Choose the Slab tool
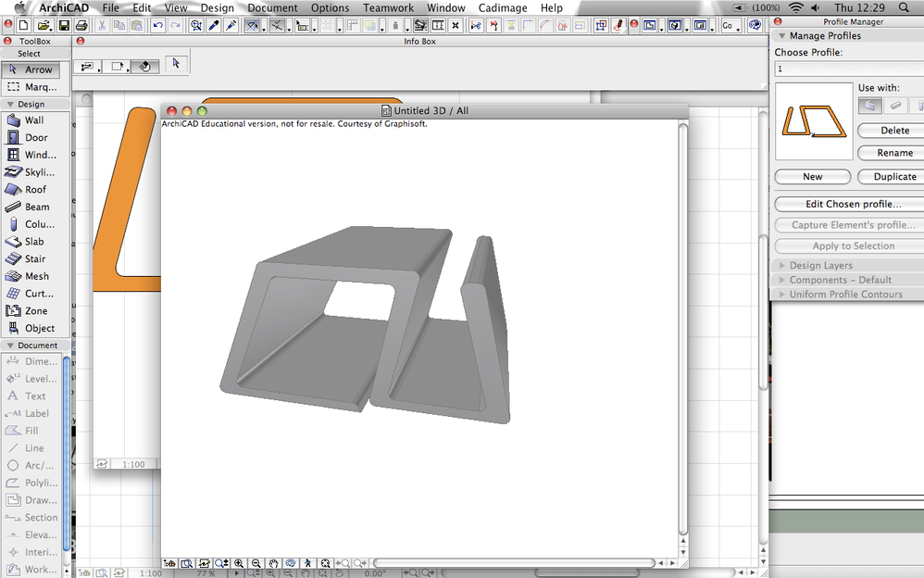Screen dimensions: 924x578 (x=34, y=241)
